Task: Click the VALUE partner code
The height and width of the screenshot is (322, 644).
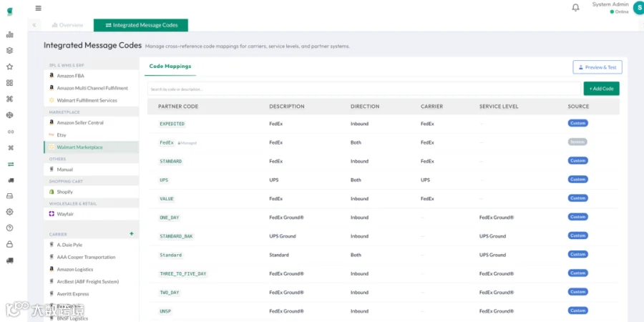Action: coord(166,199)
